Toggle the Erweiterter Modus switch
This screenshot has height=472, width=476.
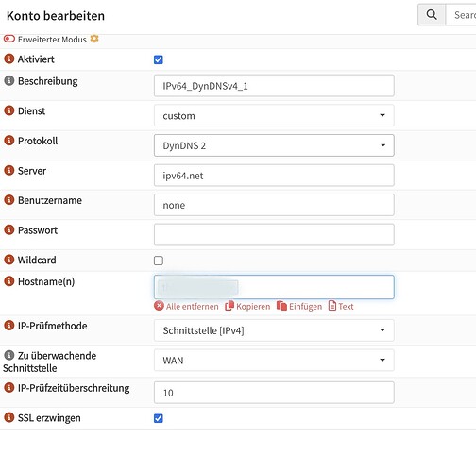point(9,39)
